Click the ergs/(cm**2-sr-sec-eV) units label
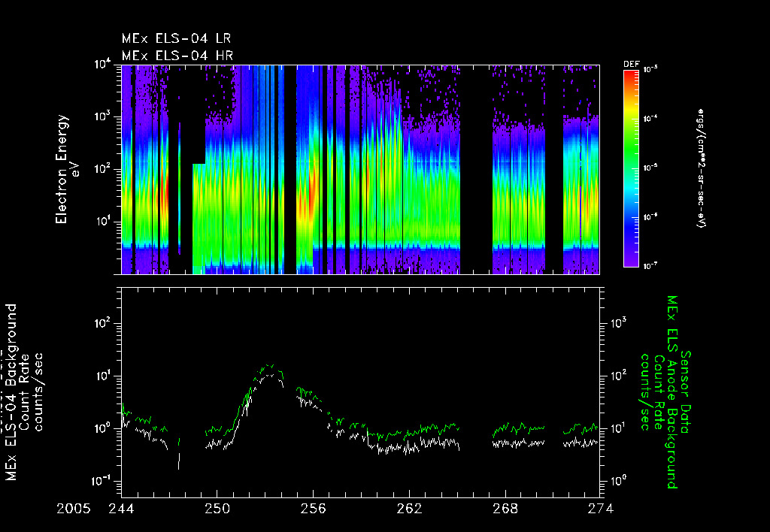 tap(700, 168)
